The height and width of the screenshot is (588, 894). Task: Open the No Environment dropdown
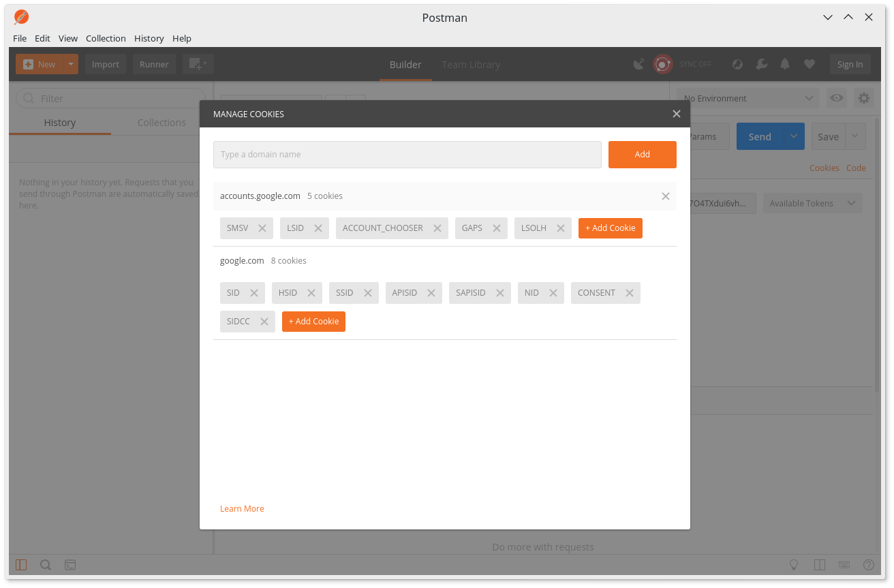pyautogui.click(x=748, y=98)
